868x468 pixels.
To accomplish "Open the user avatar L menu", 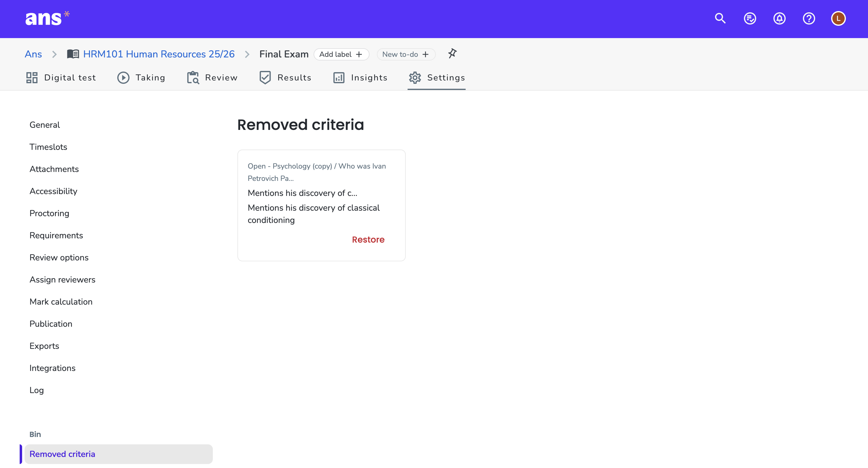I will [838, 18].
